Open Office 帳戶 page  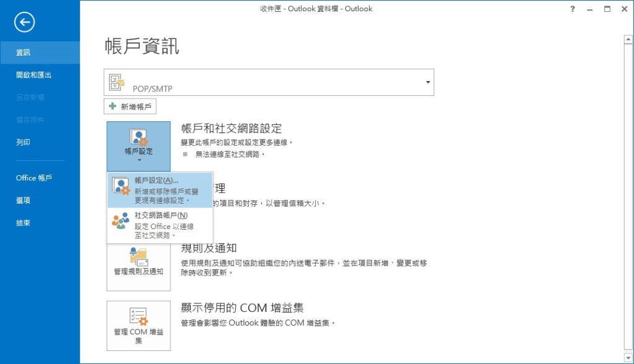pos(34,178)
